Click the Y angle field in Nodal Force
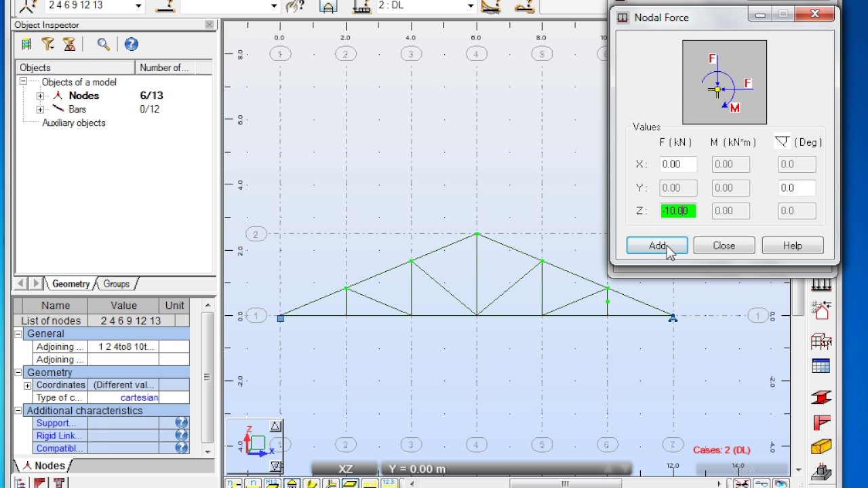Viewport: 868px width, 488px height. 797,188
